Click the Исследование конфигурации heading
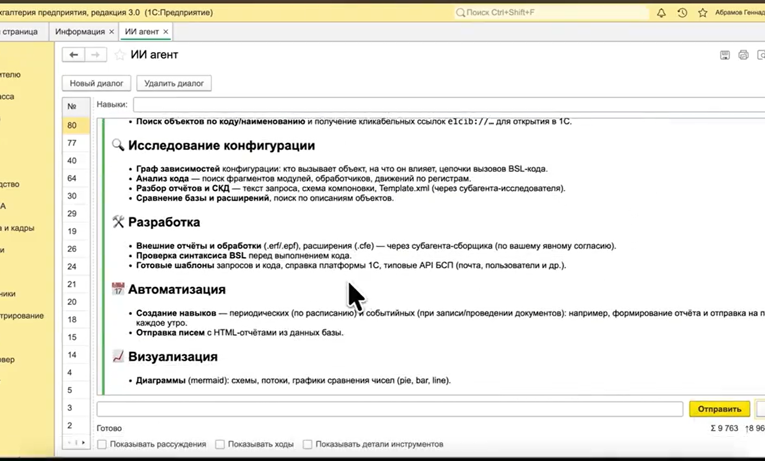Image resolution: width=765 pixels, height=461 pixels. click(x=221, y=145)
